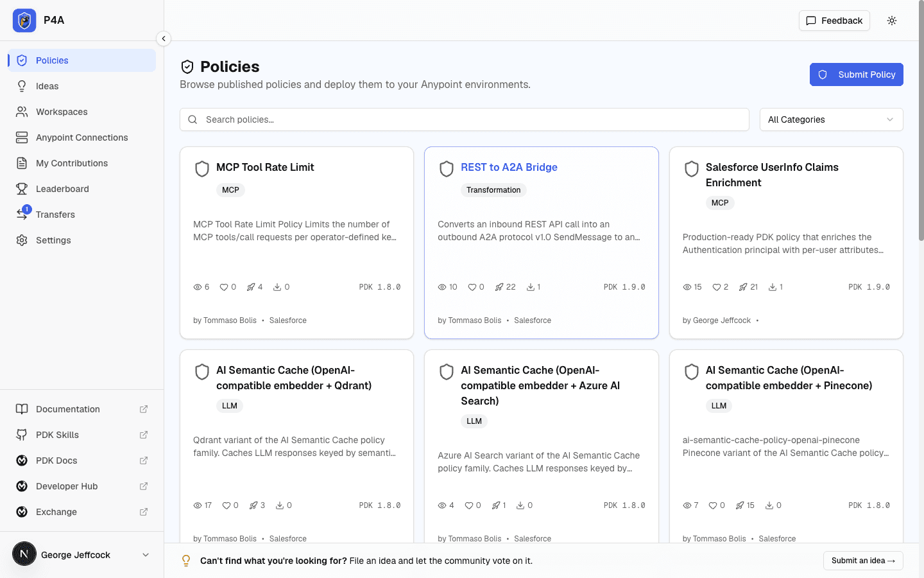Open PDK Skills external link arrow
This screenshot has height=578, width=924.
(x=144, y=435)
